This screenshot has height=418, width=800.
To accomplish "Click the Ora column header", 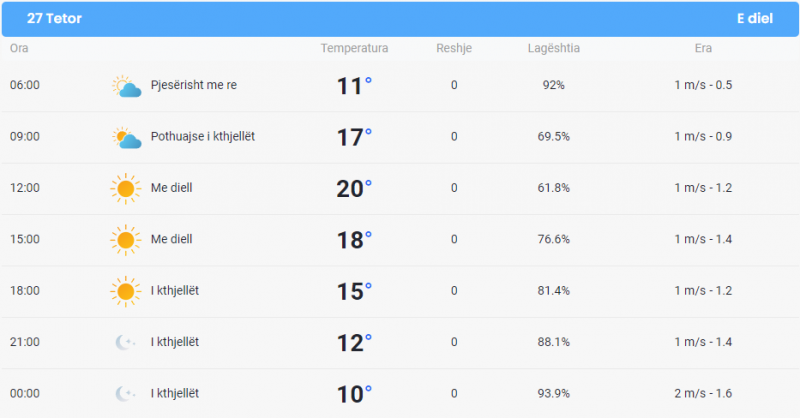I will pos(19,48).
